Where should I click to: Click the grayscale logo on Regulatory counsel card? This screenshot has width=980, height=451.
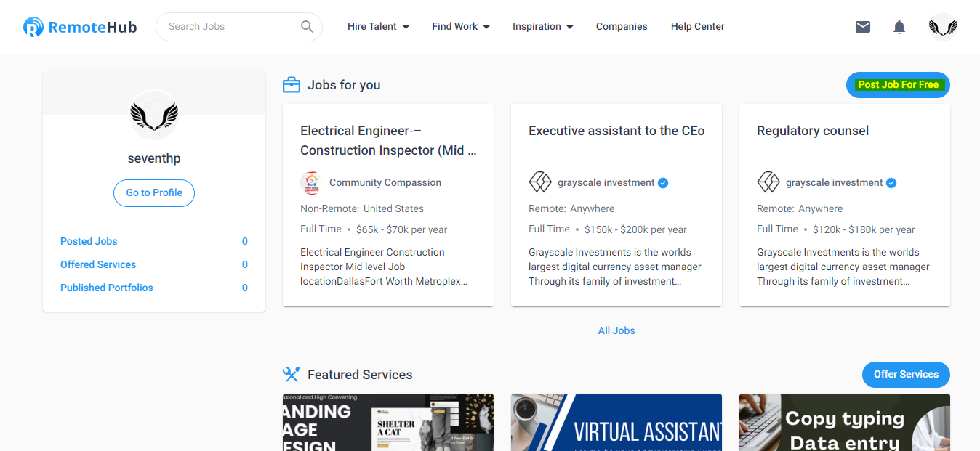(768, 182)
